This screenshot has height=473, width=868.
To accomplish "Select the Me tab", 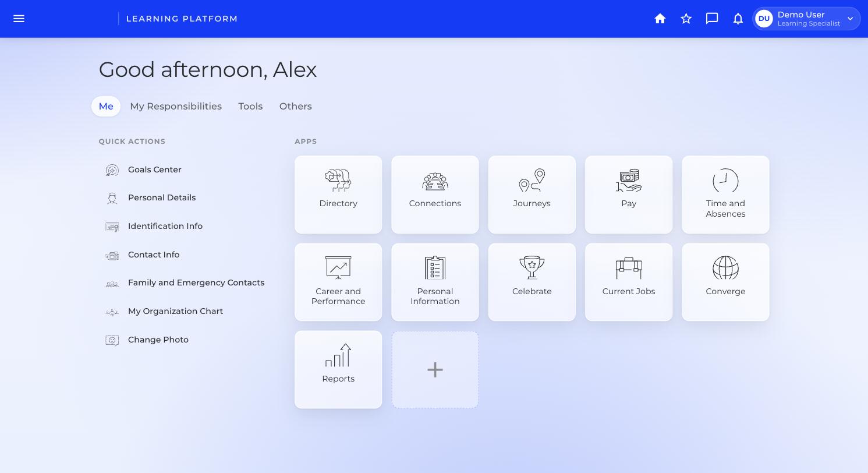I will (106, 106).
